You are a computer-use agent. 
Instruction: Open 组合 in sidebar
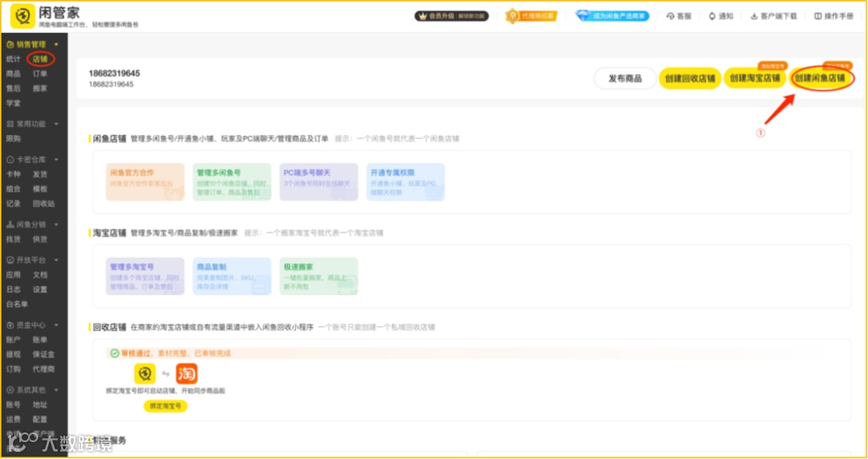(14, 189)
